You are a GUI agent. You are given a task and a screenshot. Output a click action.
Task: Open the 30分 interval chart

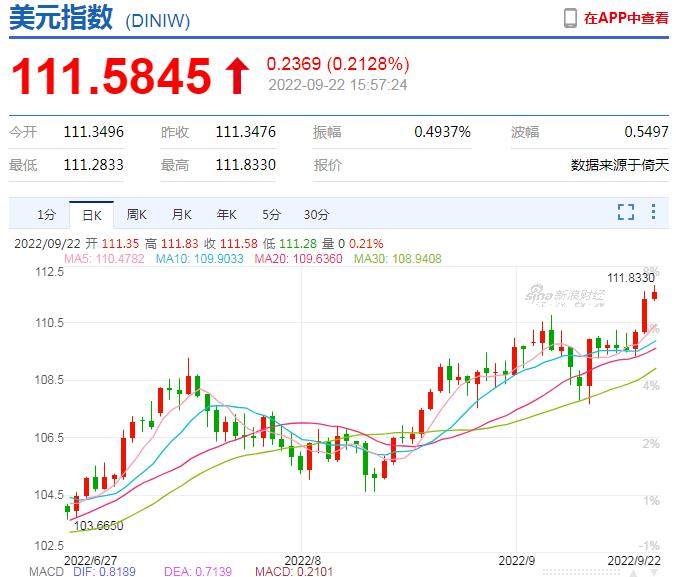tap(316, 214)
